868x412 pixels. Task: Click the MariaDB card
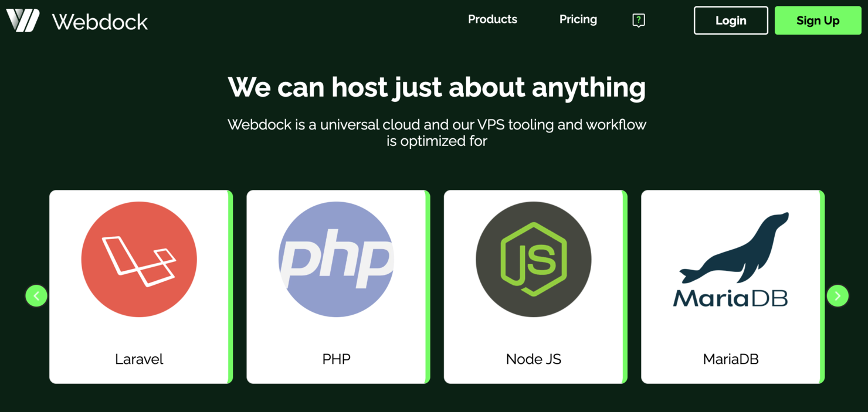click(731, 286)
